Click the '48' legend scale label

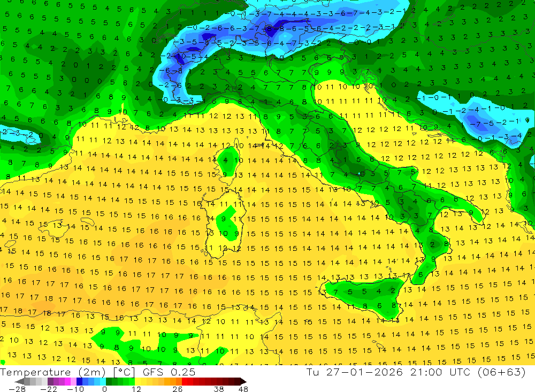click(x=243, y=389)
